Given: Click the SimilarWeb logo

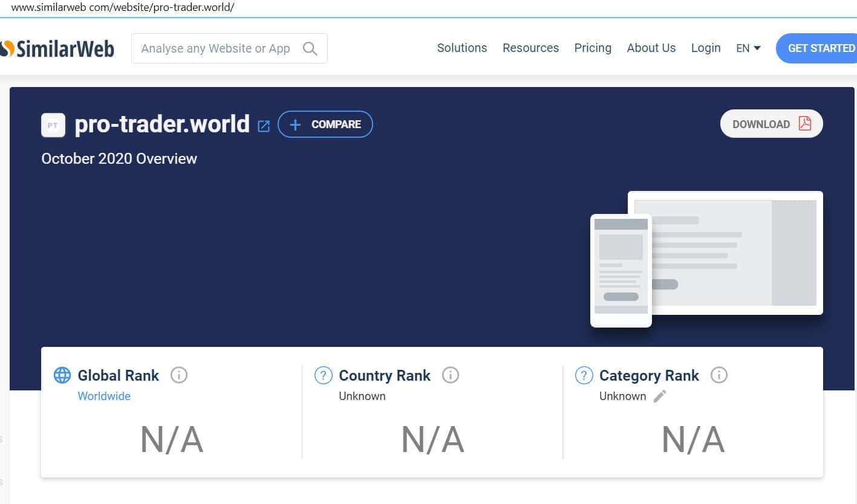Looking at the screenshot, I should (57, 48).
